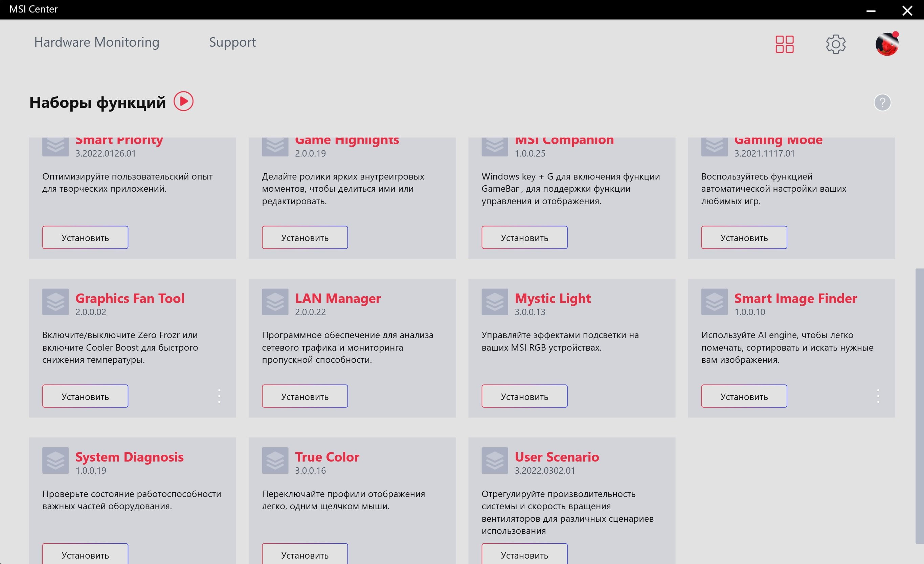Click the Smart Image Finder icon

coord(714,302)
